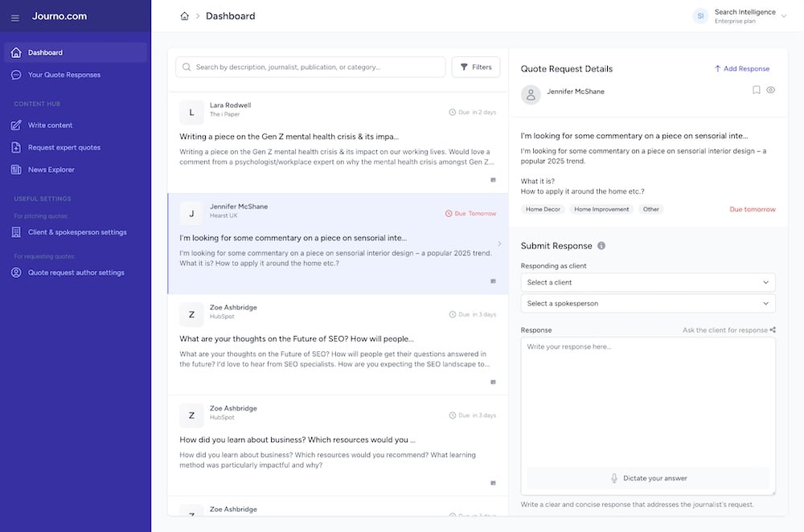The width and height of the screenshot is (804, 532).
Task: Click the microphone Dictate your answer button
Action: pos(648,478)
